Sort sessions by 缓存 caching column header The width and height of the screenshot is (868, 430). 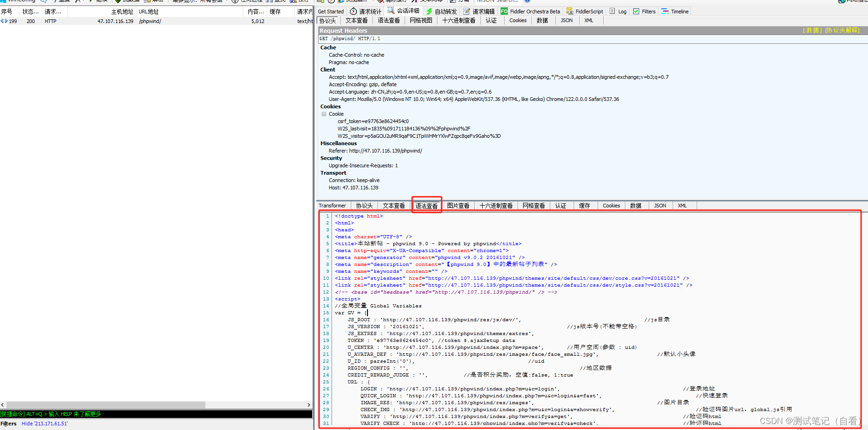(280, 12)
